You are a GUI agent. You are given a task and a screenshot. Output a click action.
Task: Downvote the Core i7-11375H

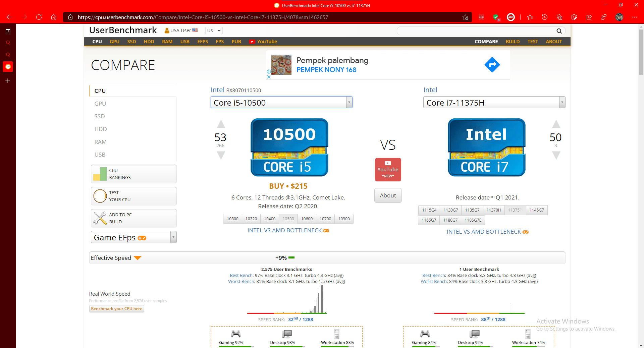pos(556,155)
